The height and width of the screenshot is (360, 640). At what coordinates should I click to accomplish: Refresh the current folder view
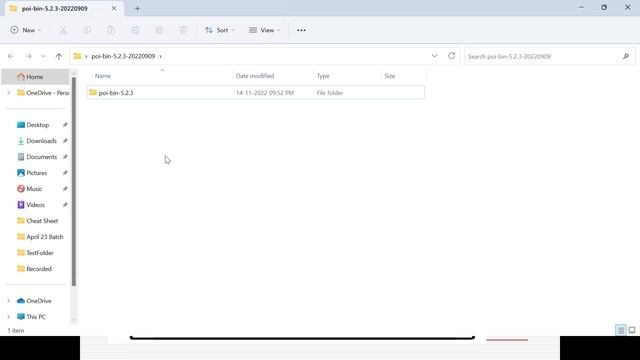click(x=451, y=56)
